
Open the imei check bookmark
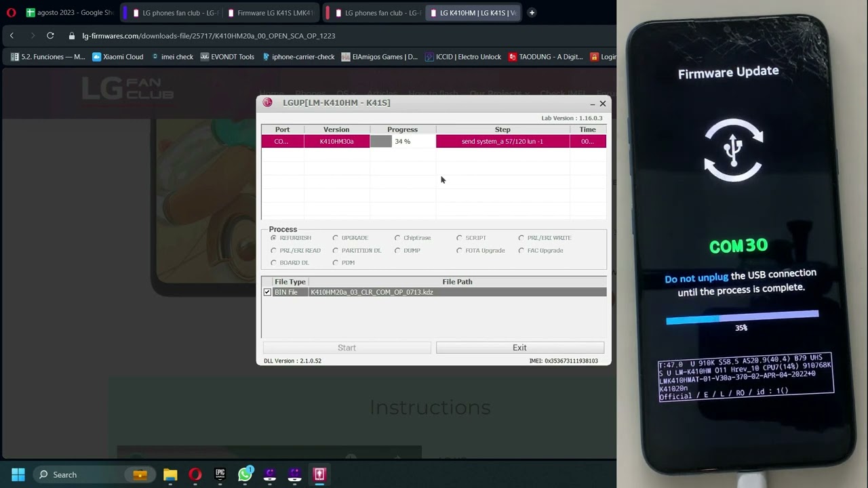(x=172, y=57)
